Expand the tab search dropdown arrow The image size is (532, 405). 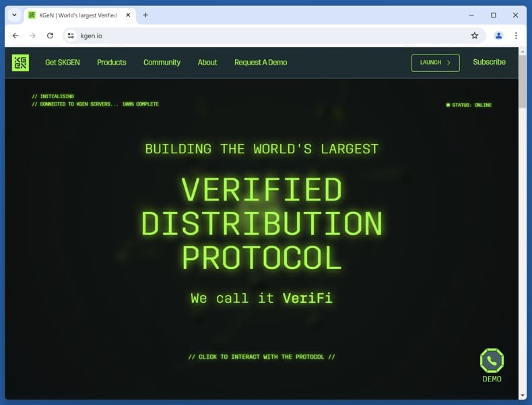click(14, 15)
